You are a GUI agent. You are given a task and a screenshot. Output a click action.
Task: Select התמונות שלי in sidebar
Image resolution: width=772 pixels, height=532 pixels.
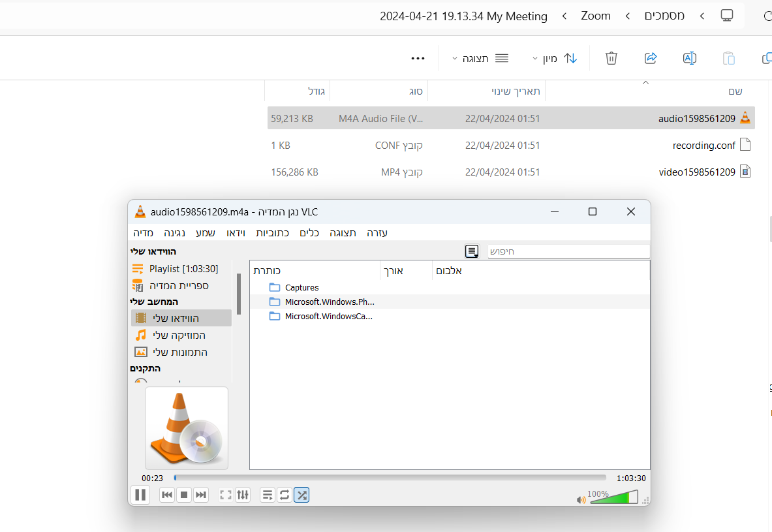[181, 352]
